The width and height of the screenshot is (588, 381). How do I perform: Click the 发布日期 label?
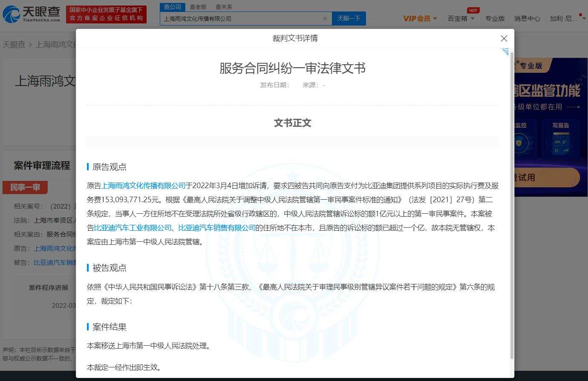point(275,85)
